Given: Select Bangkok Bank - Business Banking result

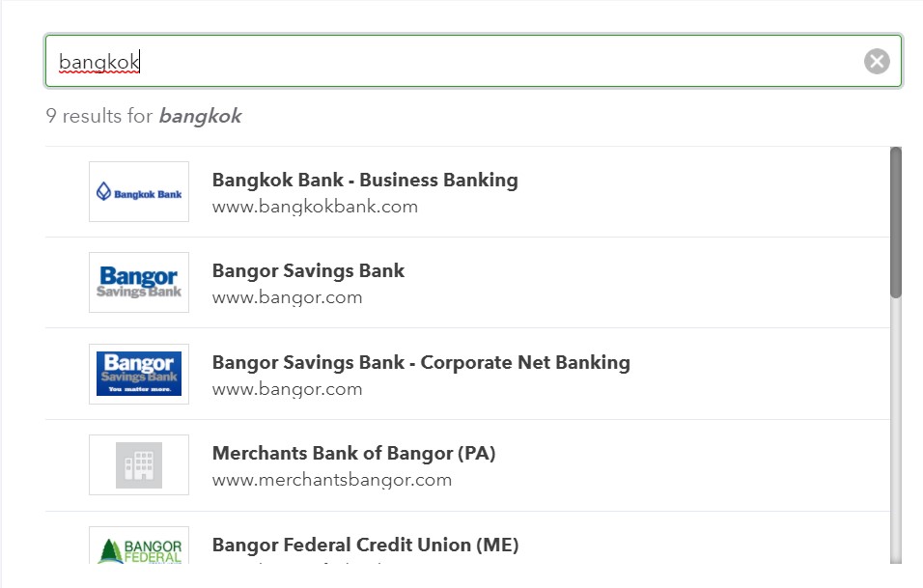Looking at the screenshot, I should click(x=365, y=181).
